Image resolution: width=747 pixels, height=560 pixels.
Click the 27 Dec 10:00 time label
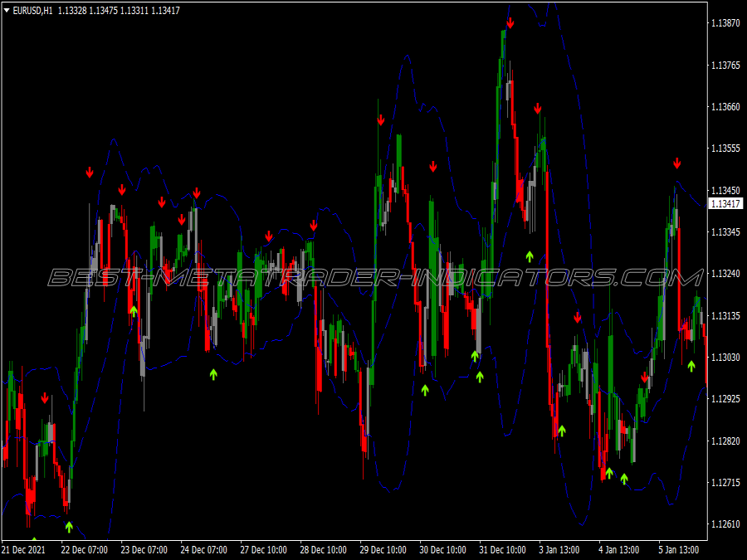pyautogui.click(x=263, y=549)
